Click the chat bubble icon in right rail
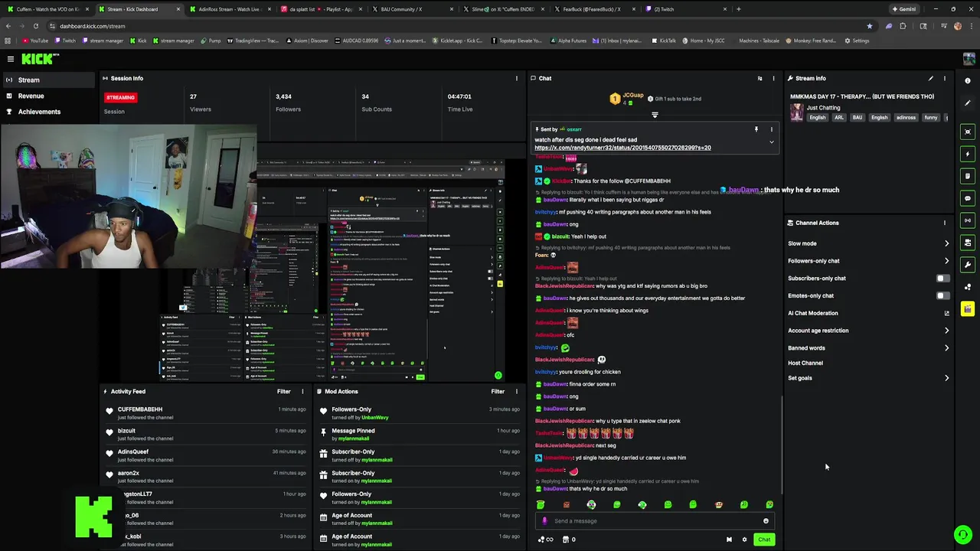Image resolution: width=980 pixels, height=551 pixels. pyautogui.click(x=968, y=198)
